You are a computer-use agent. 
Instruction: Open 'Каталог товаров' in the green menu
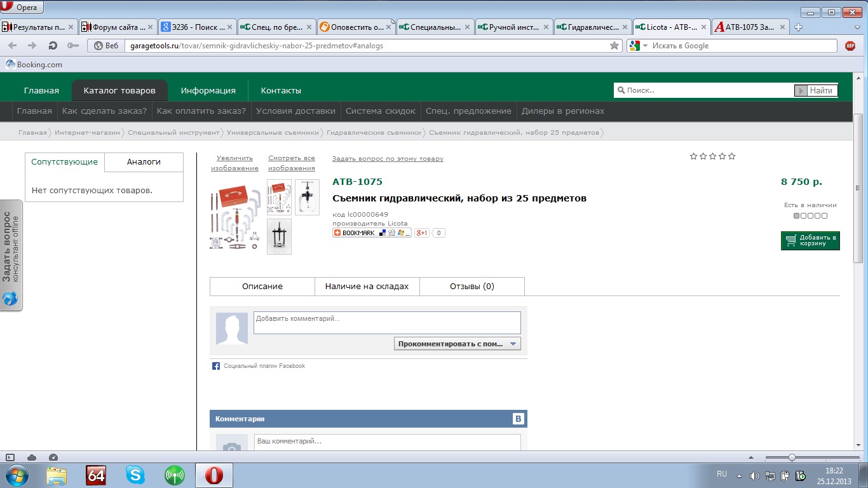tap(119, 90)
